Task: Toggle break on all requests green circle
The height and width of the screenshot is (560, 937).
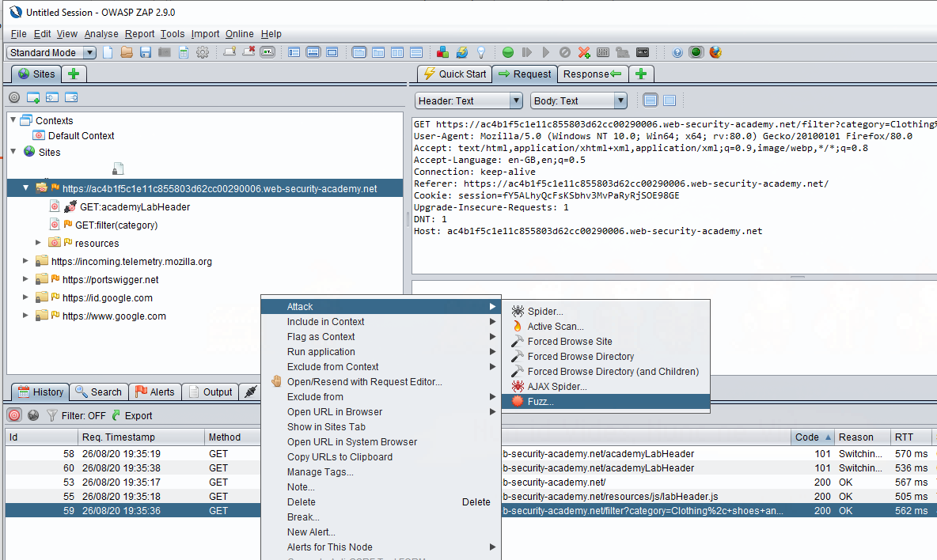Action: coord(507,52)
